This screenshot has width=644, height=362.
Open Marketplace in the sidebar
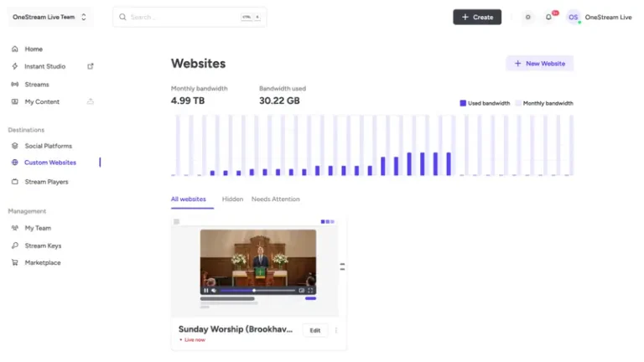pyautogui.click(x=42, y=262)
